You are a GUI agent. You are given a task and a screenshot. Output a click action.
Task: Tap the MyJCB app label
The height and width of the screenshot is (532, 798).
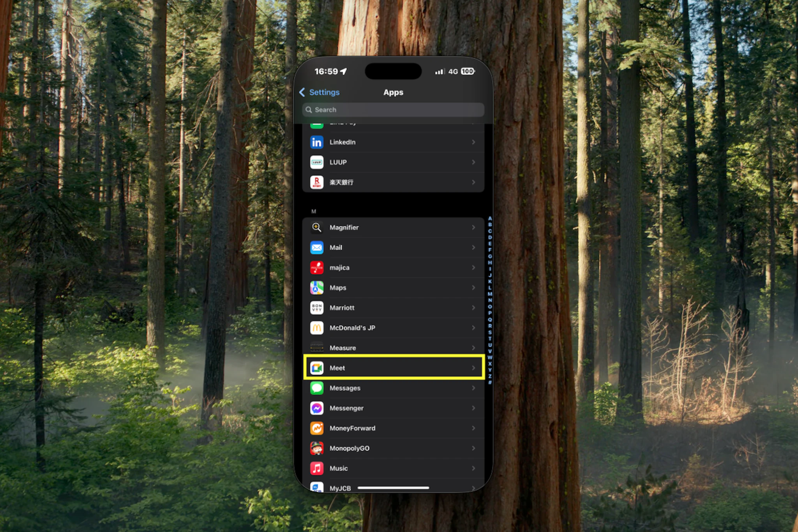[340, 488]
